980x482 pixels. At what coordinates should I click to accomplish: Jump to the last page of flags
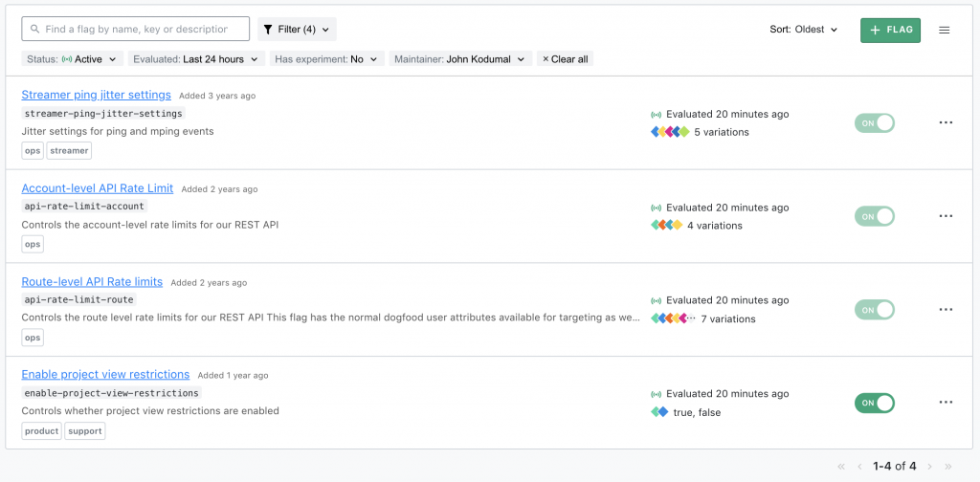coord(948,467)
